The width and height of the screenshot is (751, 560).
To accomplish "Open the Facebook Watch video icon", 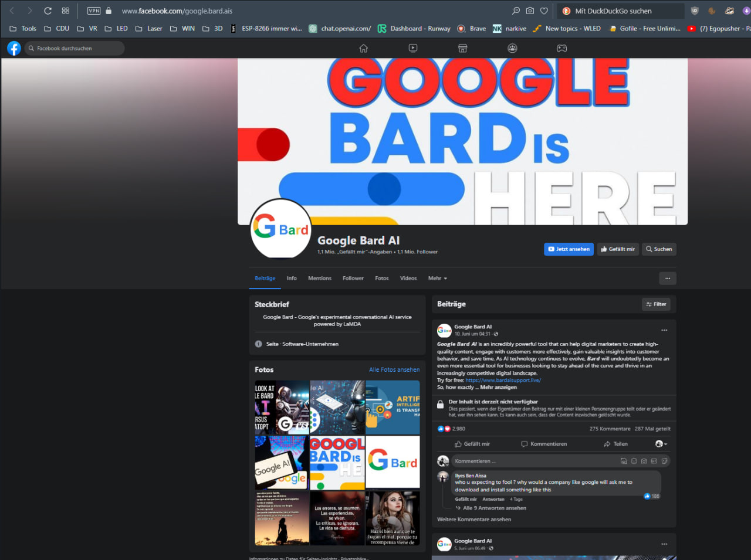I will point(413,48).
